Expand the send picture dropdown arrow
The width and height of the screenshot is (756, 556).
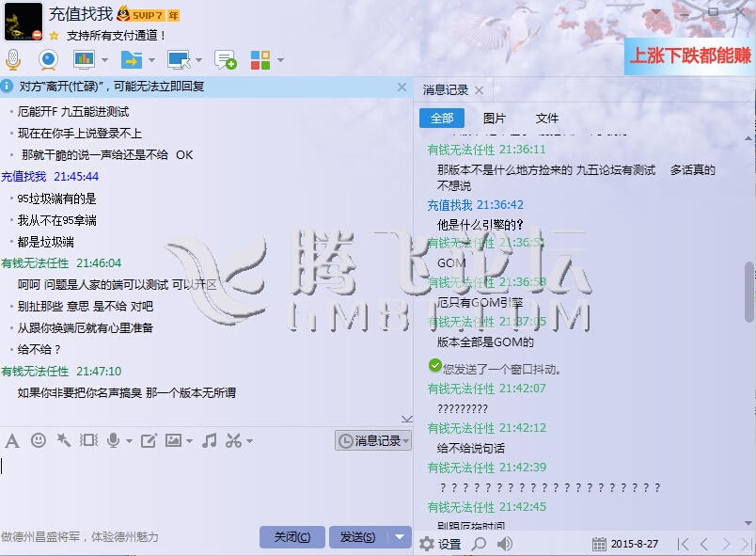[x=189, y=440]
